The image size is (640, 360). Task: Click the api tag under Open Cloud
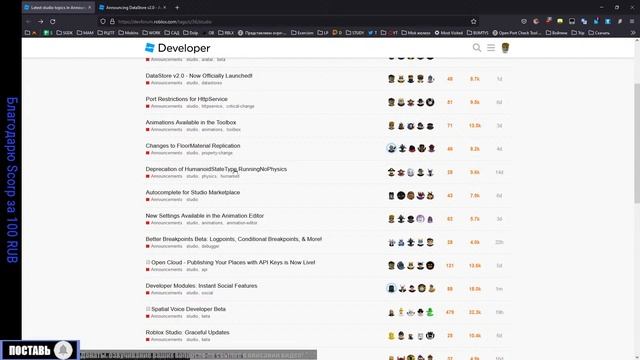(x=204, y=269)
